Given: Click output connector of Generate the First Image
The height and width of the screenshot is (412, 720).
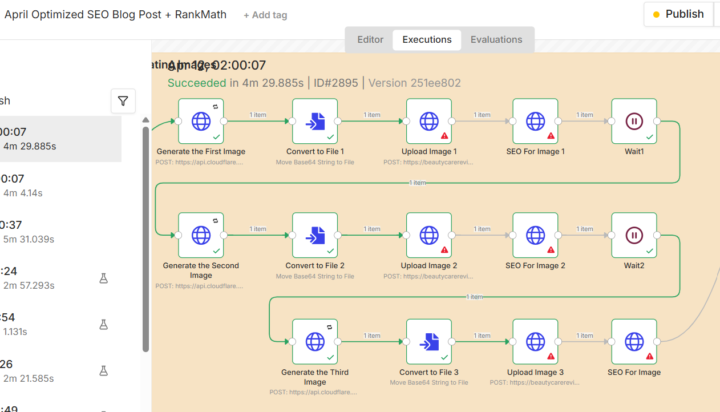Looking at the screenshot, I should coord(224,121).
